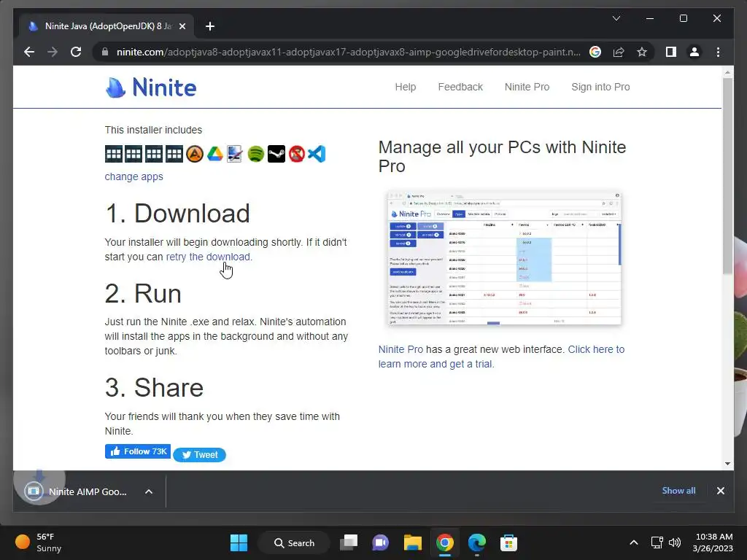Image resolution: width=747 pixels, height=560 pixels.
Task: Open Ninite Pro screenshot thumbnail
Action: (x=505, y=258)
